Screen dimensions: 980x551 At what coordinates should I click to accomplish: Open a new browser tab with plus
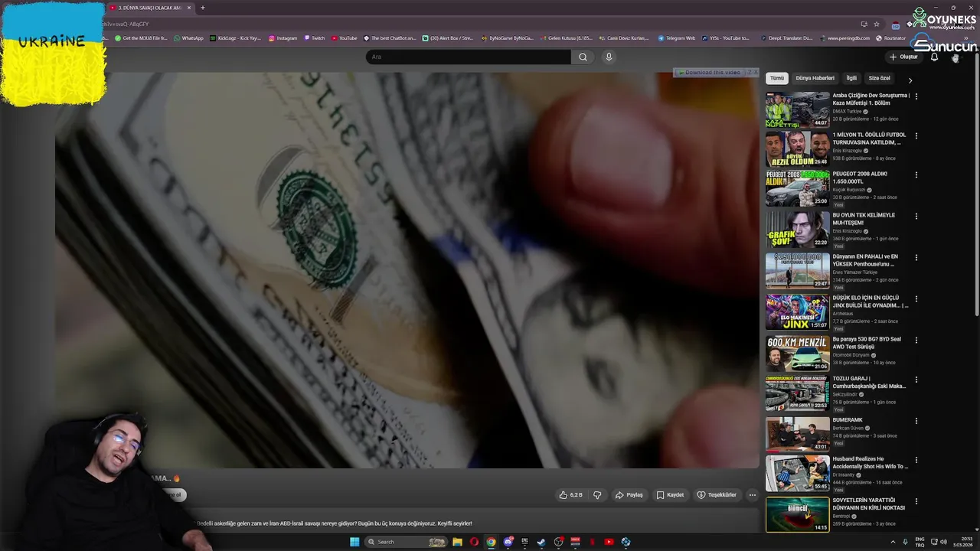click(202, 8)
